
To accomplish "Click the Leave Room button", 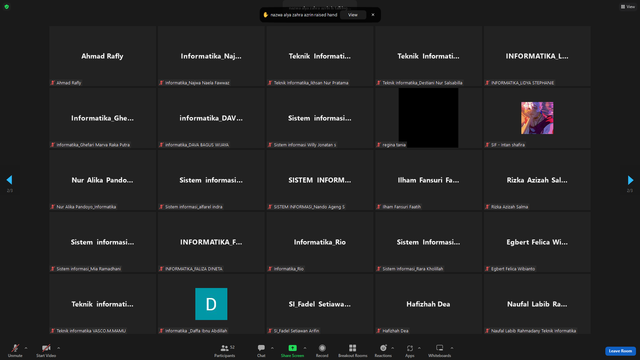I will tap(620, 351).
